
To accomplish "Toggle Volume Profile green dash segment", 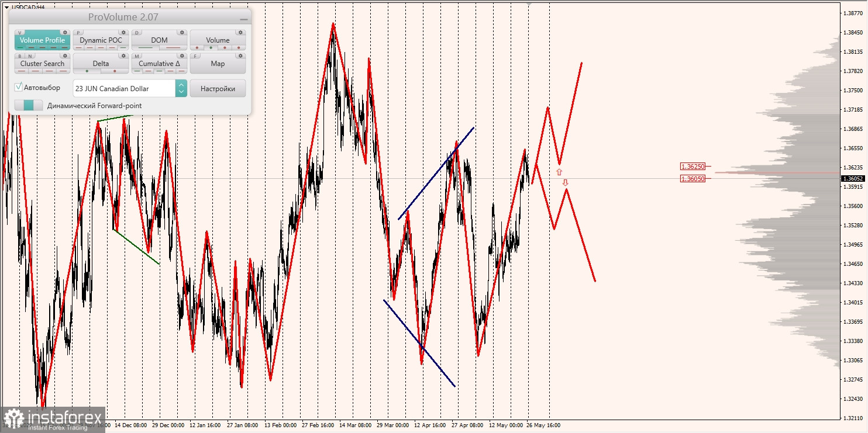I will pyautogui.click(x=20, y=47).
